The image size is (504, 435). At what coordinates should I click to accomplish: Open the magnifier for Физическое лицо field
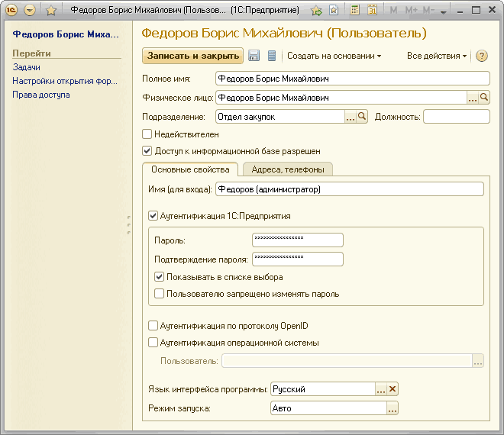[x=483, y=98]
